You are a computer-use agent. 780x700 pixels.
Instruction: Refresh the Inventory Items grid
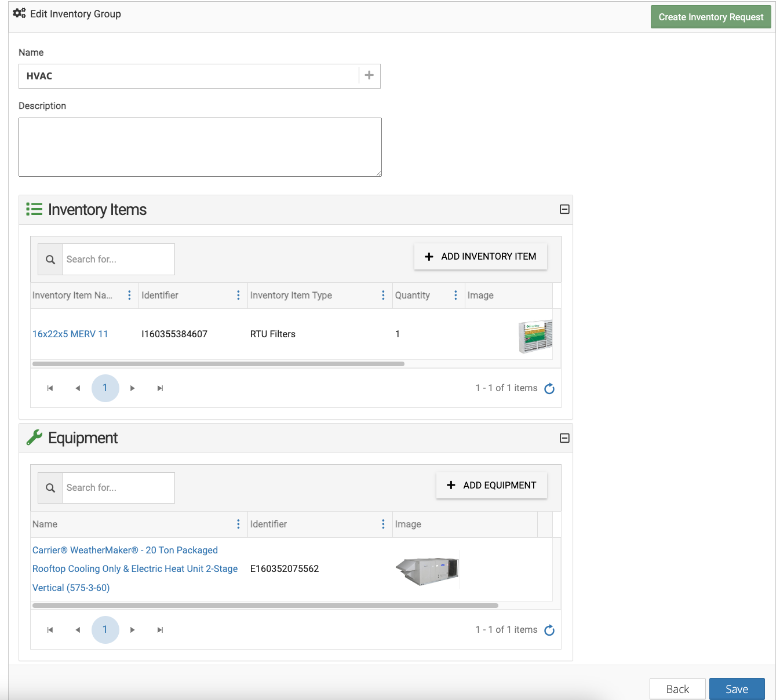(549, 388)
